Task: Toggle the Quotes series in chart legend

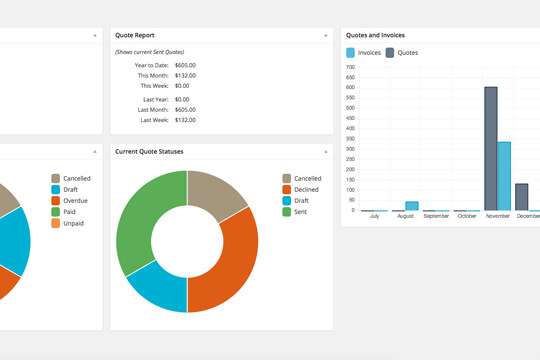Action: point(402,53)
